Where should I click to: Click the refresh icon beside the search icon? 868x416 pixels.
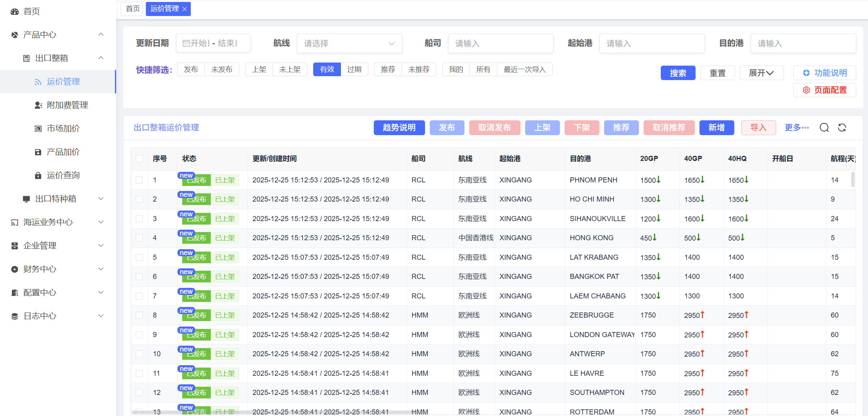[x=842, y=128]
